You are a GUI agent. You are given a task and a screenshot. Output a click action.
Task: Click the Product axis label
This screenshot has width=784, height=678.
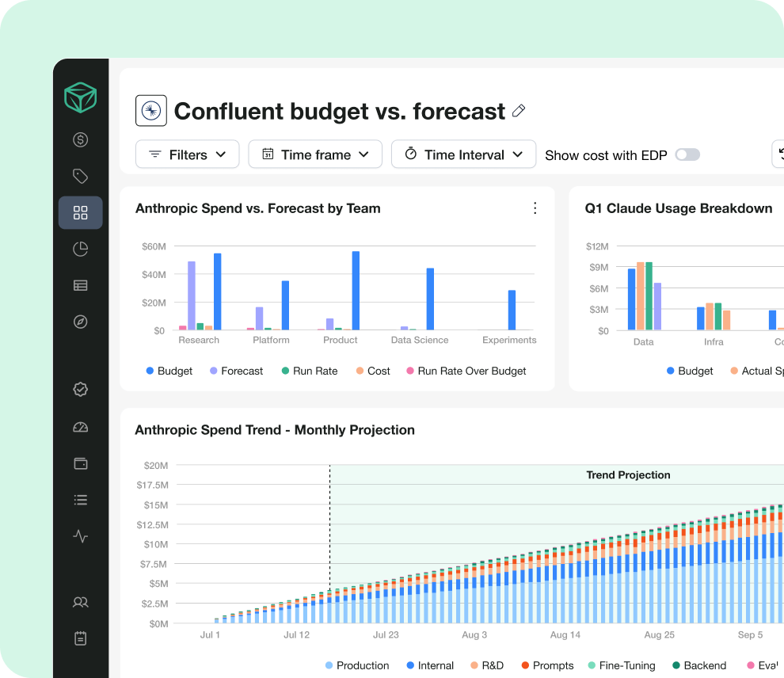[340, 340]
